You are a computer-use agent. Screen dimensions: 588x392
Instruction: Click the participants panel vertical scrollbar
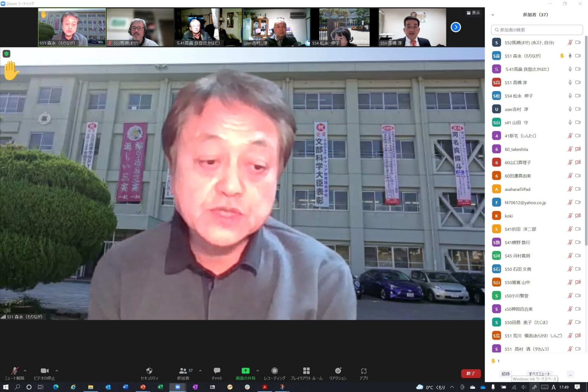click(x=586, y=141)
